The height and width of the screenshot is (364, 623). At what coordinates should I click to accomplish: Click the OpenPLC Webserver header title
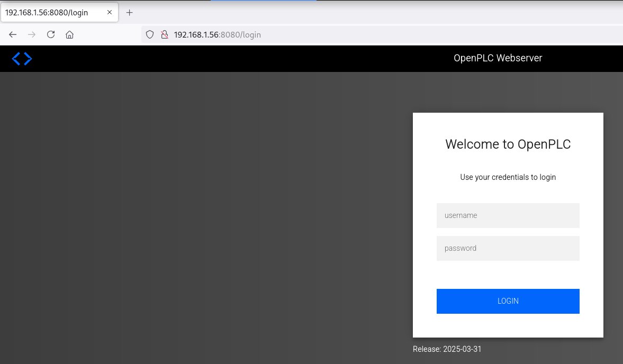498,58
